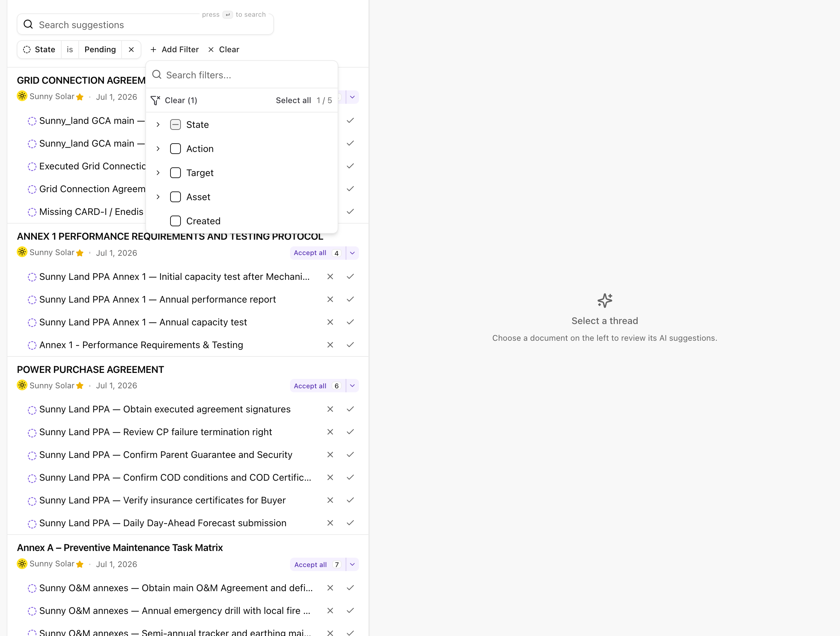Viewport: 840px width, 636px height.
Task: Reject the Annual capacity test suggestion
Action: 330,322
